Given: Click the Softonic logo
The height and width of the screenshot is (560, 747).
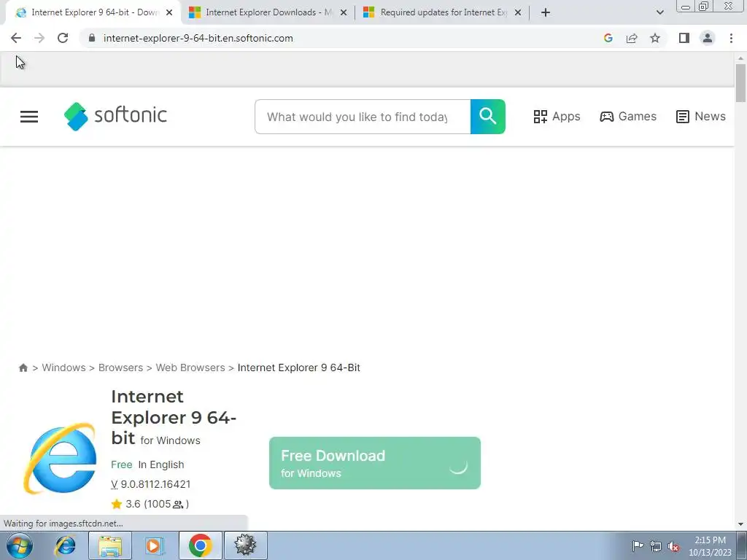Looking at the screenshot, I should click(115, 116).
